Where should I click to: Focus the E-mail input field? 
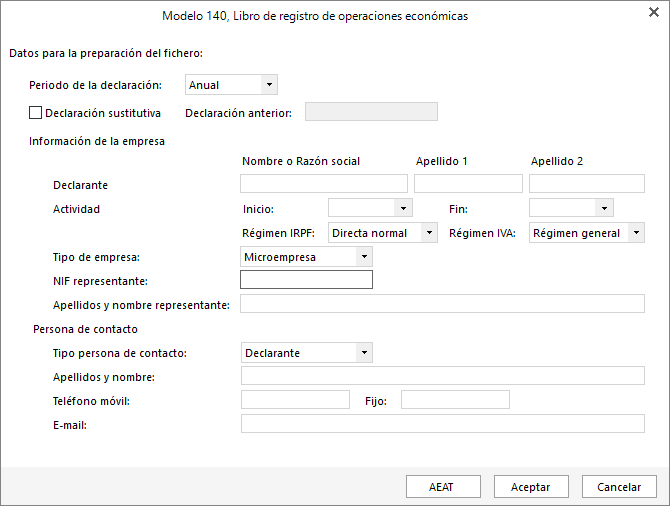443,424
